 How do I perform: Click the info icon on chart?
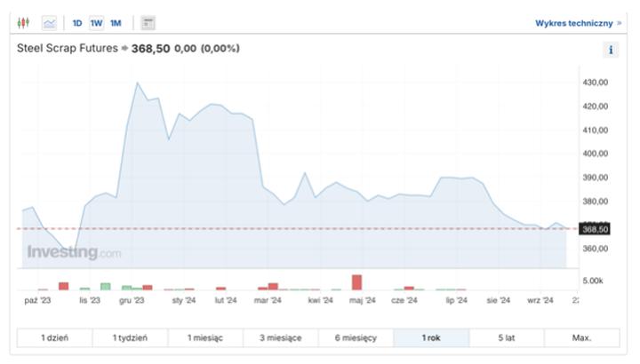coord(611,50)
